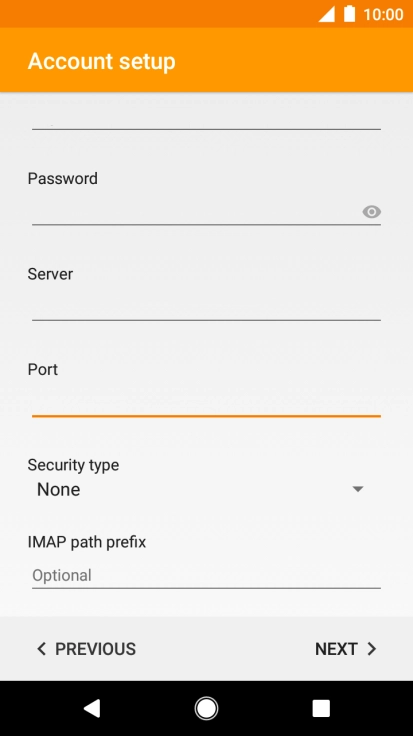Focus the Port input field

(x=206, y=403)
